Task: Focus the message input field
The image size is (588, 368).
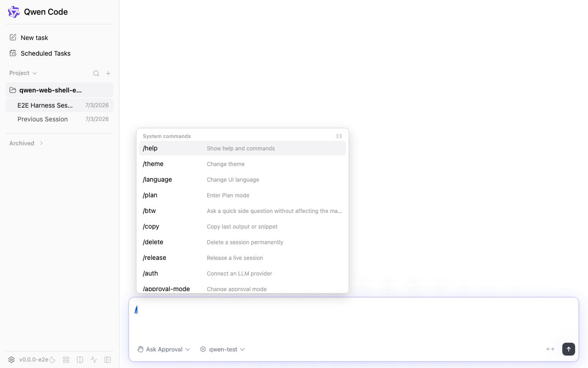Action: [x=353, y=319]
